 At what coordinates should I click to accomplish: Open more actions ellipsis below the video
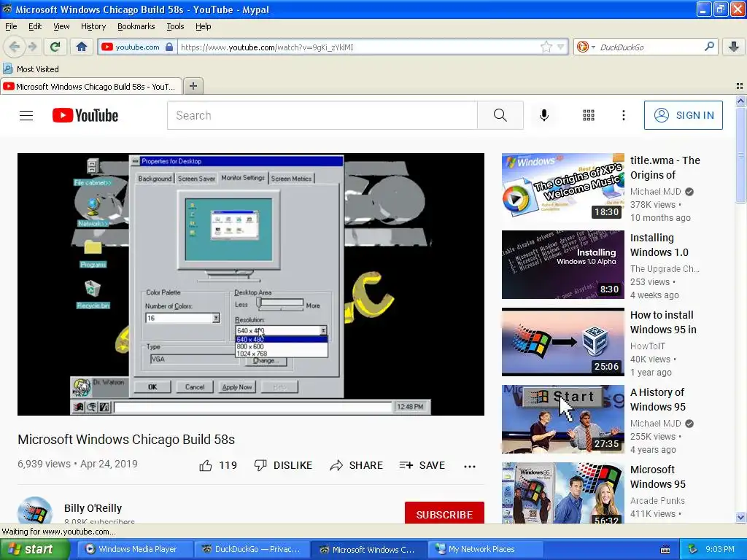point(470,466)
